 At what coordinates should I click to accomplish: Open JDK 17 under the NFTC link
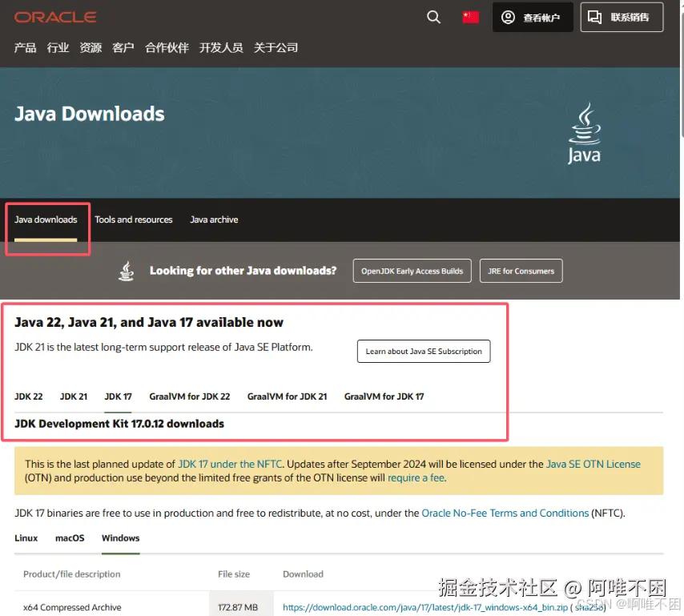(x=230, y=464)
